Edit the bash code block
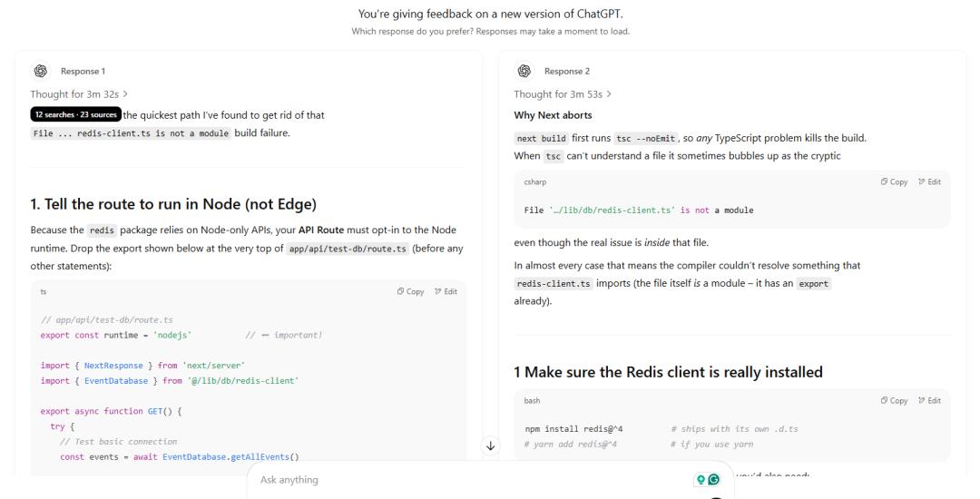Screen dimensions: 980x499 coord(928,400)
